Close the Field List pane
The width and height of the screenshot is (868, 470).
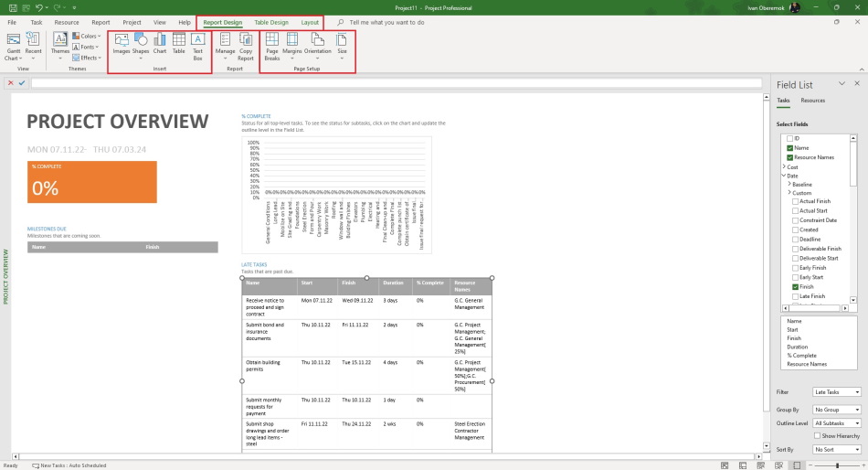857,84
